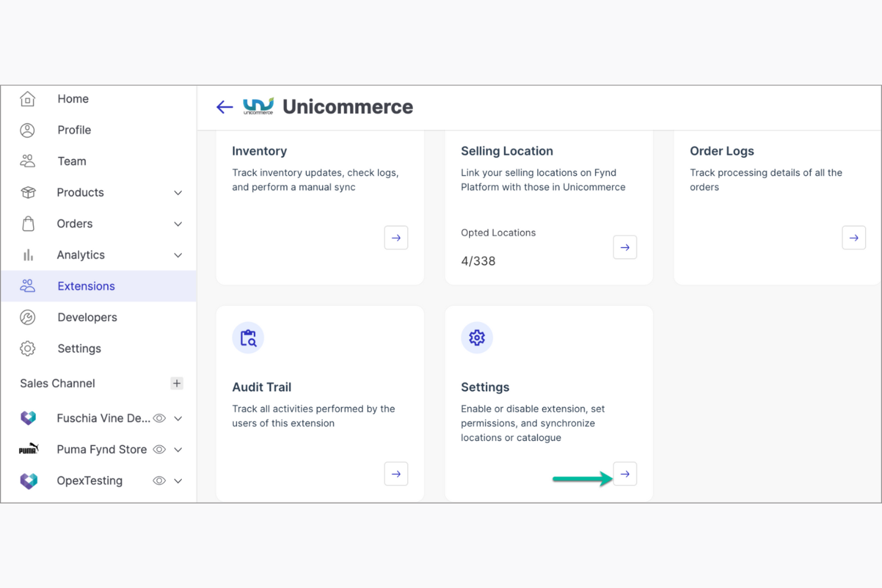882x588 pixels.
Task: Open Settings card arrow button
Action: click(x=625, y=474)
